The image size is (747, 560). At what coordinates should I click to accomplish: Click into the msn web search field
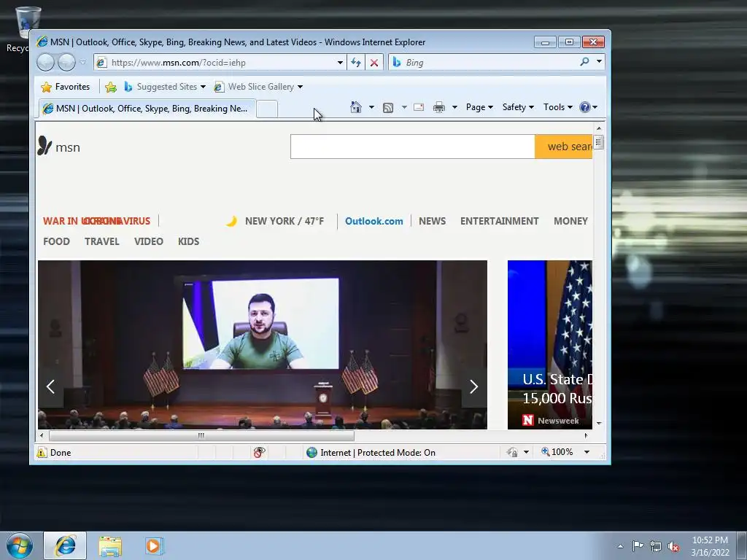pyautogui.click(x=413, y=147)
